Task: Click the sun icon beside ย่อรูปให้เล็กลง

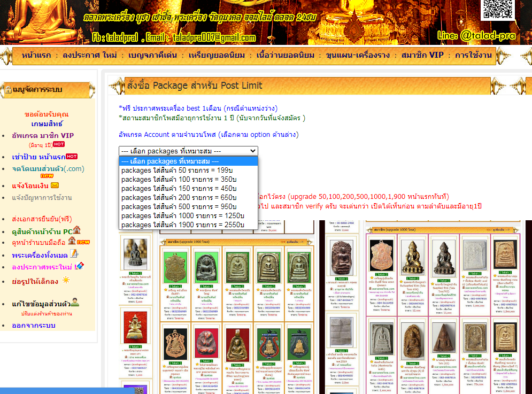Action: [66, 280]
